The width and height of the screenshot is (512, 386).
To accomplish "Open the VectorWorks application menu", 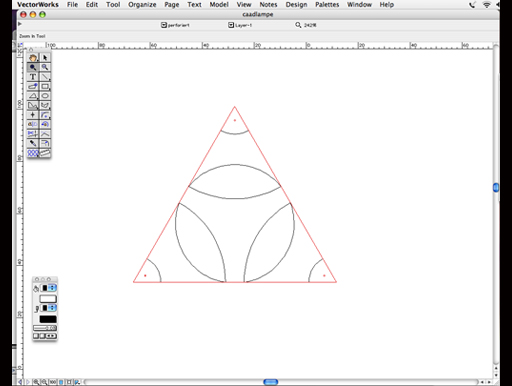I will [x=38, y=5].
